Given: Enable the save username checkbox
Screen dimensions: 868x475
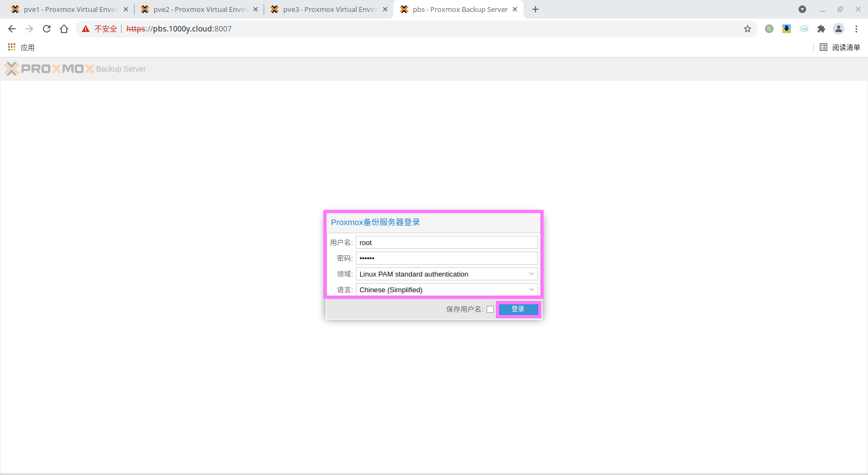Looking at the screenshot, I should 490,310.
